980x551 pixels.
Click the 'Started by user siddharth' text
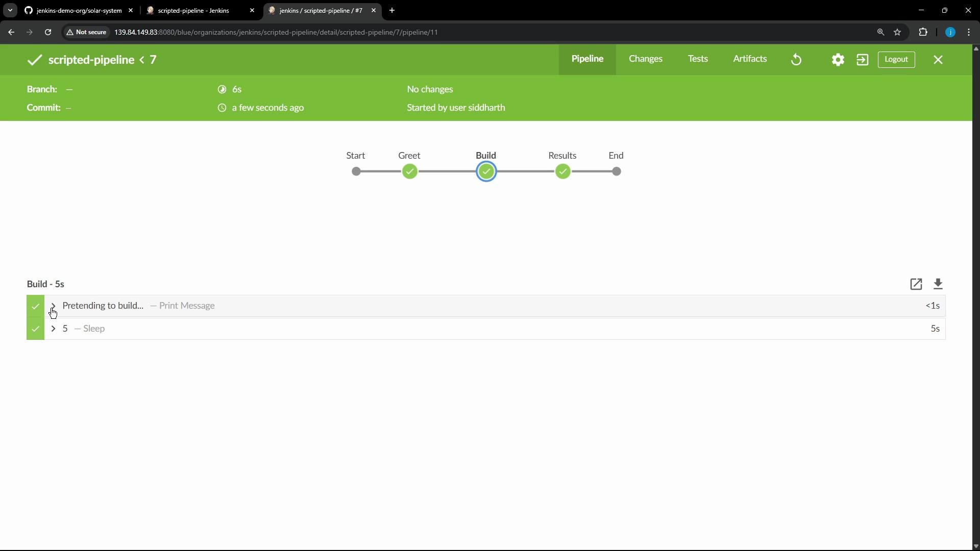click(x=456, y=108)
